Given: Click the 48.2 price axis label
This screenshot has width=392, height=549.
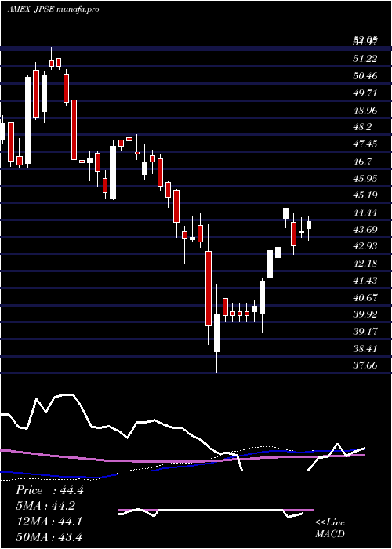Looking at the screenshot, I should click(362, 127).
